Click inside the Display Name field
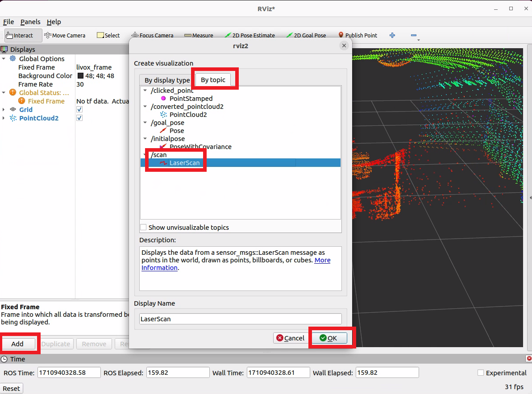The image size is (532, 394). [x=240, y=319]
